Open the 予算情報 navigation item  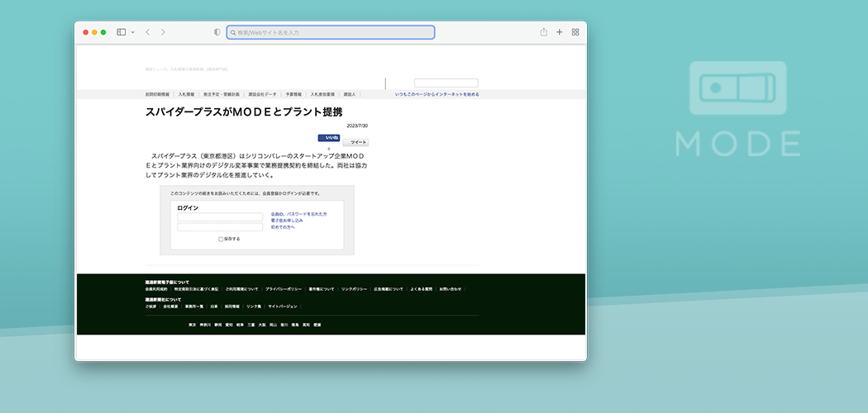pos(293,94)
